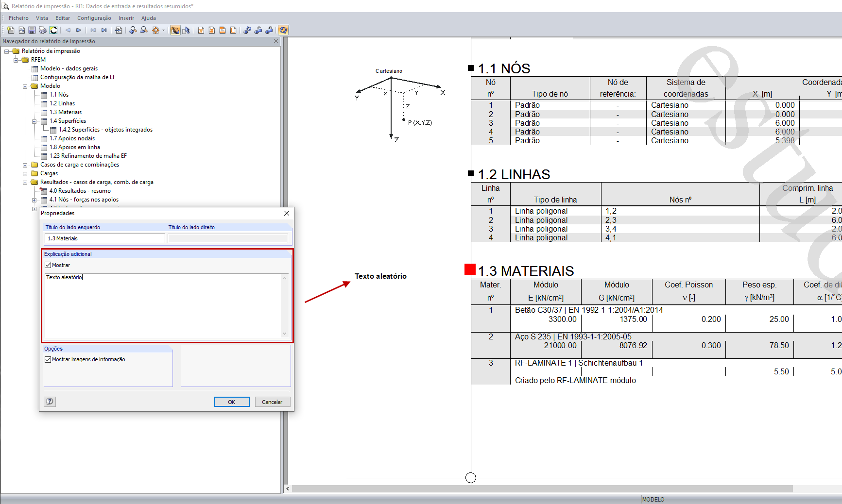Click the third orange page icon
The image size is (842, 504).
click(x=223, y=30)
